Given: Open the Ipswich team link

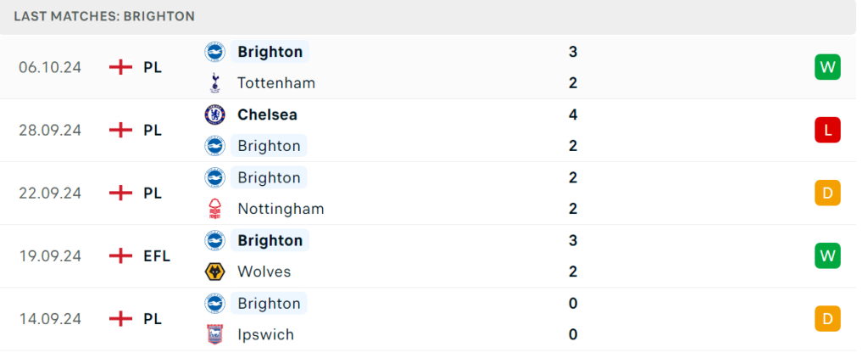Looking at the screenshot, I should point(265,334).
